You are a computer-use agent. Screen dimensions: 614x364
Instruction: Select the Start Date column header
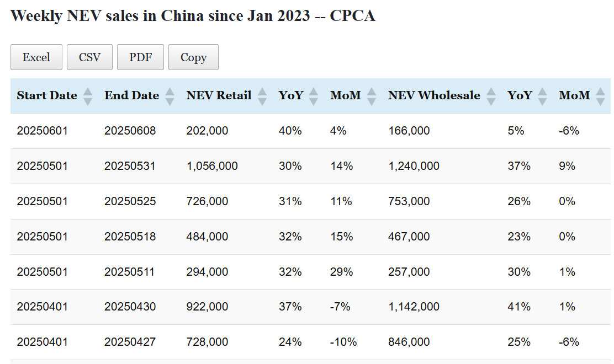tap(47, 95)
